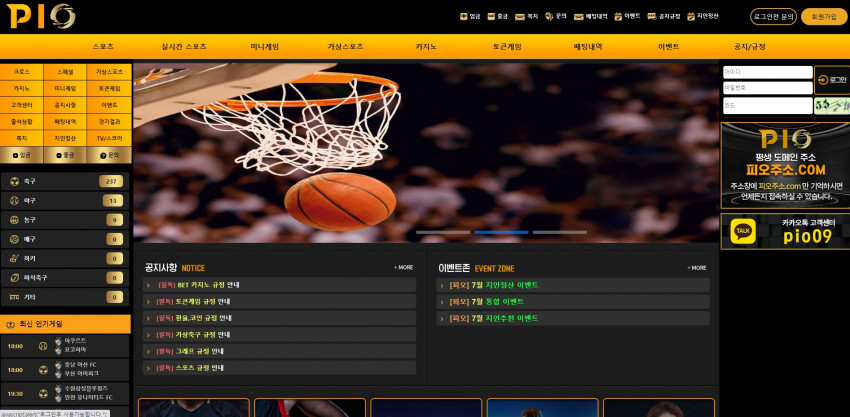
Task: Click 출금 button with icon in sidebar
Action: (65, 155)
